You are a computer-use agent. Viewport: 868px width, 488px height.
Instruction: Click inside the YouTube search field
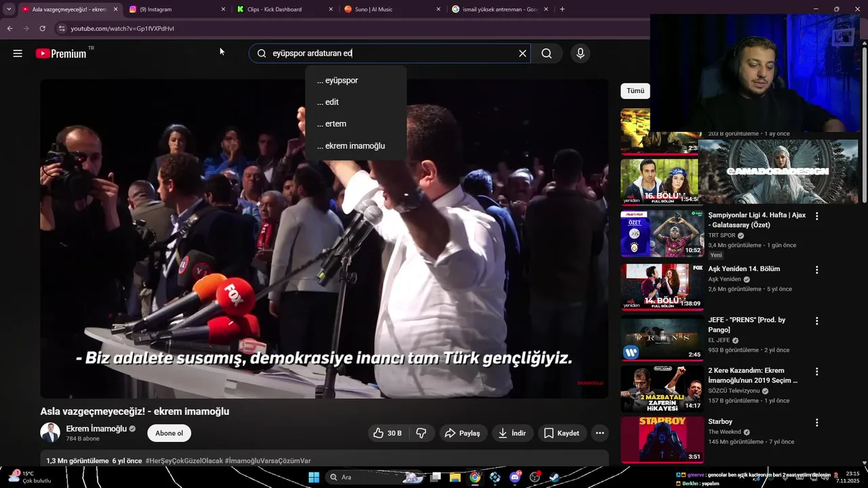[x=390, y=54]
